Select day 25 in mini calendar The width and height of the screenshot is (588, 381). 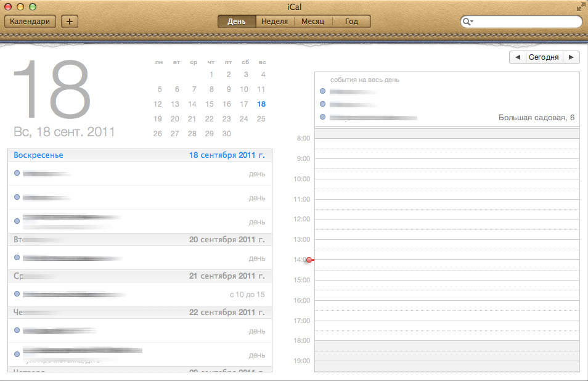(x=261, y=119)
